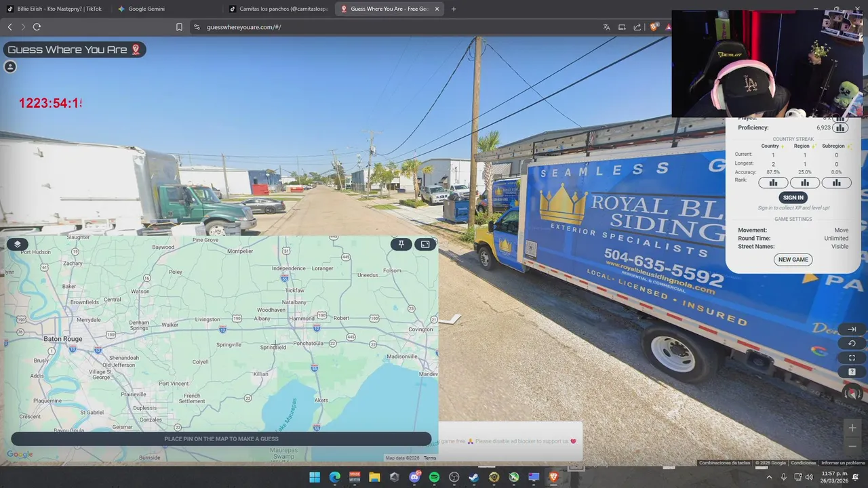Open the page translate icon
Image resolution: width=868 pixels, height=488 pixels.
click(x=606, y=27)
